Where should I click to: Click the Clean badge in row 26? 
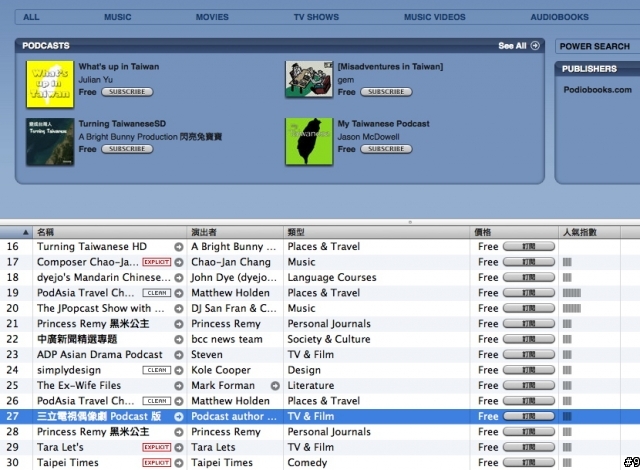[157, 401]
